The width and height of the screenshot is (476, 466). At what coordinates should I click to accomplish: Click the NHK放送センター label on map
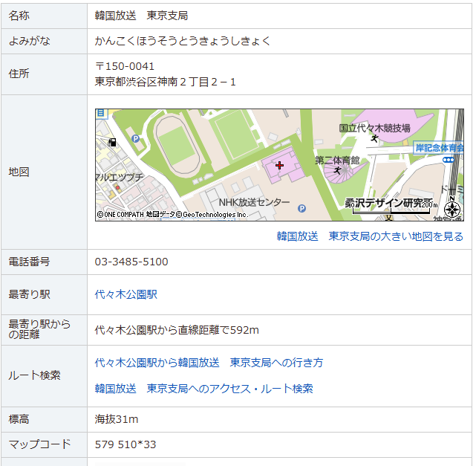(254, 202)
